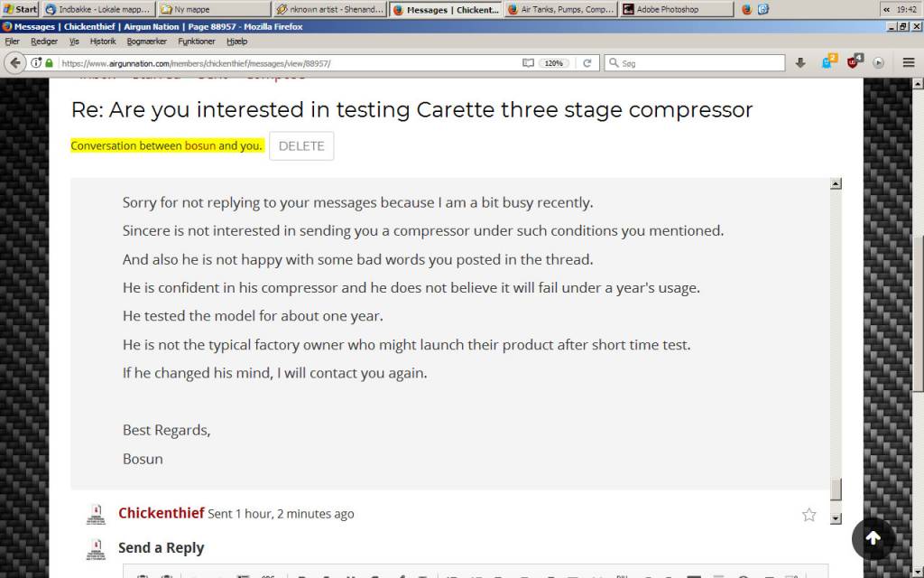
Task: Open the site security padlock info
Action: [x=49, y=63]
